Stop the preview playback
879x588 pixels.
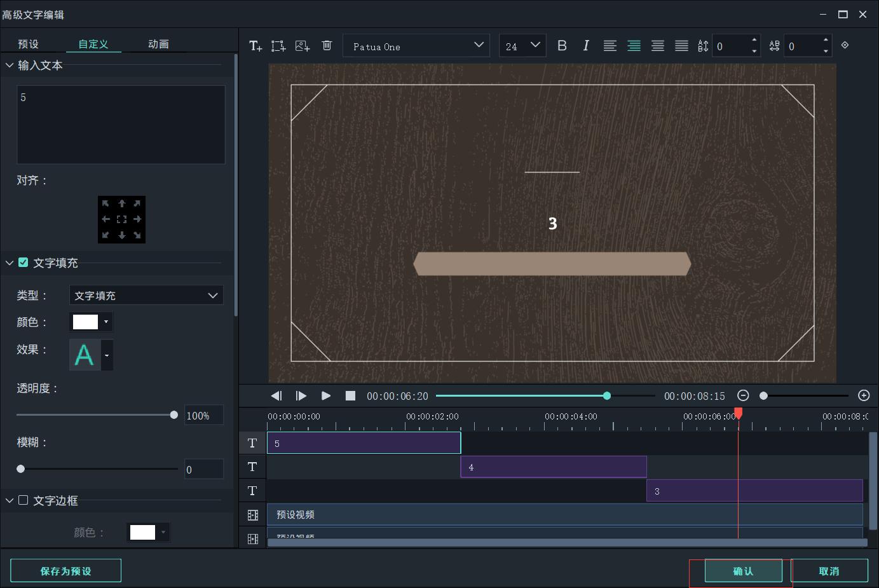click(350, 396)
